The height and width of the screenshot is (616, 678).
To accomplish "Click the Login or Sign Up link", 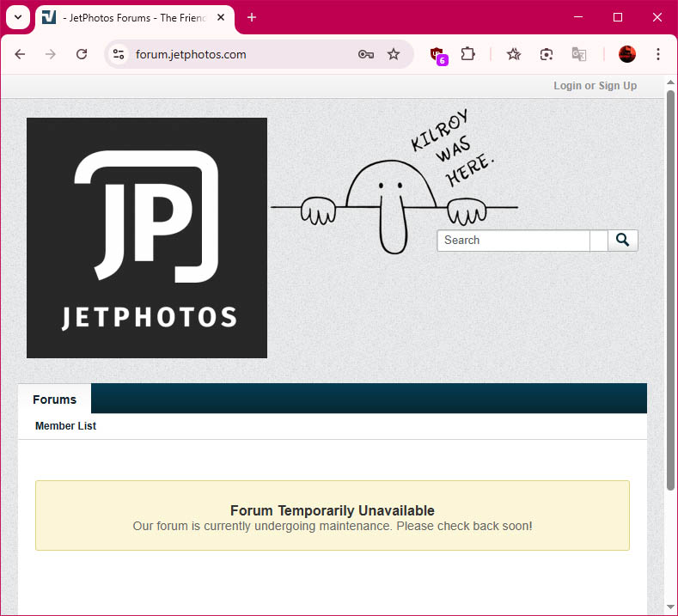I will (595, 86).
